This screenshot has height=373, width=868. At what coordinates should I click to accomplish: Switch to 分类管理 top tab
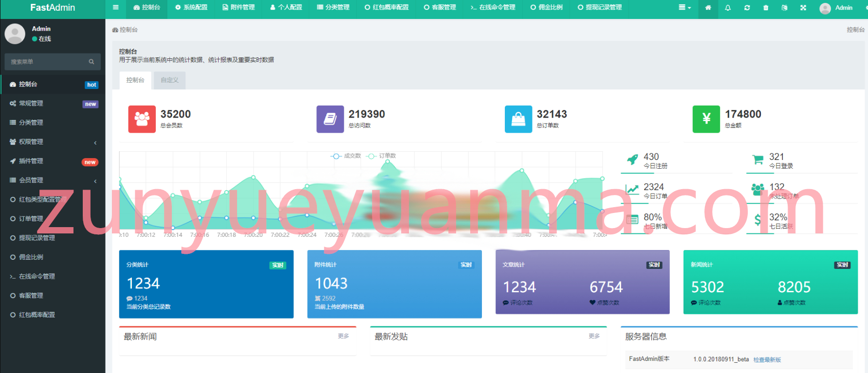coord(333,7)
